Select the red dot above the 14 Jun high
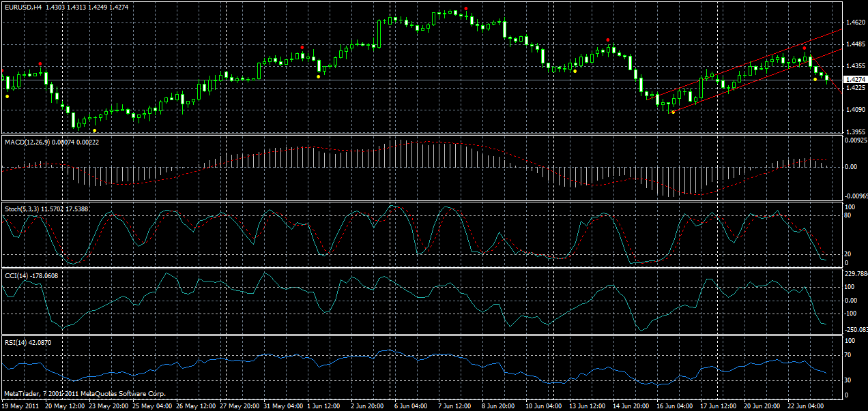This screenshot has width=868, height=411. click(x=607, y=40)
